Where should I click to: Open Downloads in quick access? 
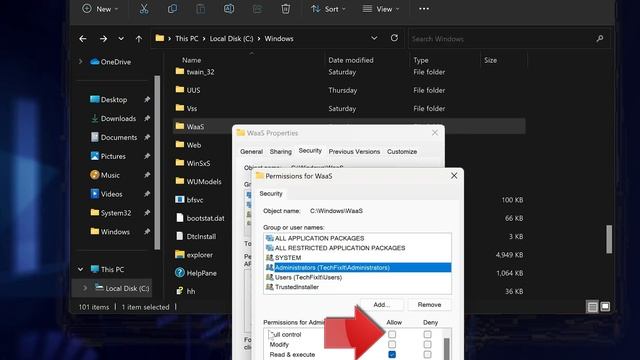(113, 118)
